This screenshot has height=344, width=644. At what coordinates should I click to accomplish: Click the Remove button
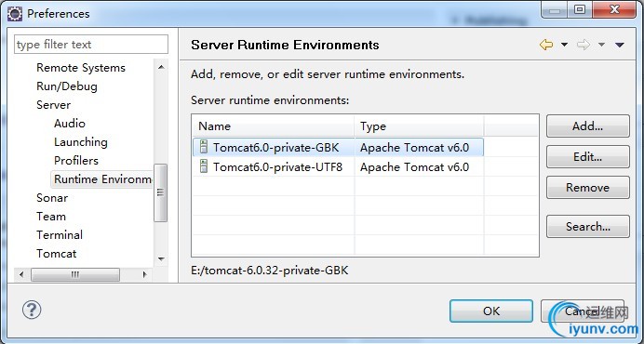(588, 188)
